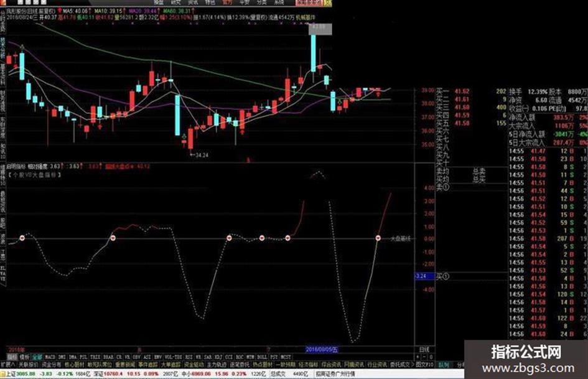This screenshot has width=588, height=379.
Task: Click 行业资讯 in bottom toolbar
Action: pyautogui.click(x=377, y=364)
